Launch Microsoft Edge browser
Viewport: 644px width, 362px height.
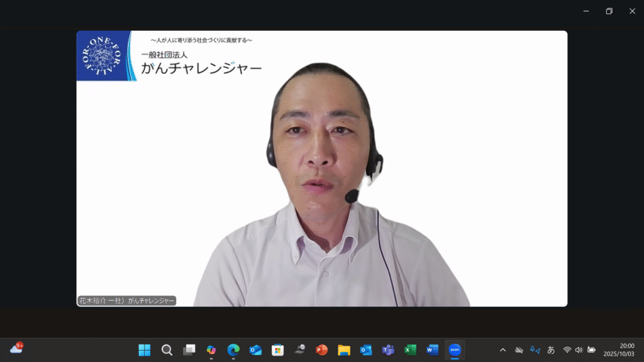point(233,350)
